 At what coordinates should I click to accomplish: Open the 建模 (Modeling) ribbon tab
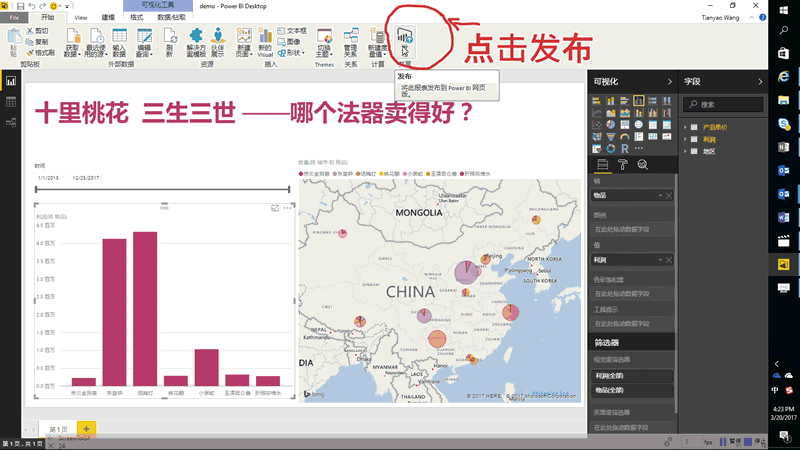pos(108,17)
